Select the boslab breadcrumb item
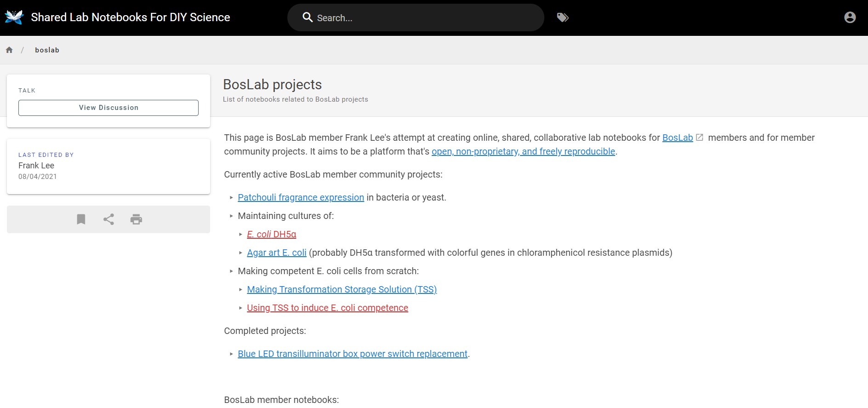The width and height of the screenshot is (868, 408). click(x=47, y=50)
